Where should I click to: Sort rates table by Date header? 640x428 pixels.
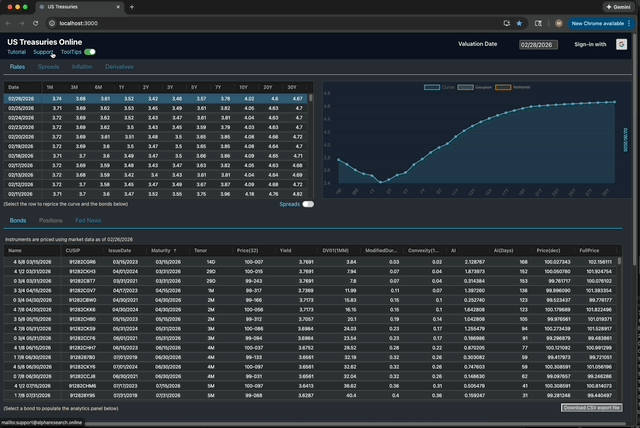[14, 88]
